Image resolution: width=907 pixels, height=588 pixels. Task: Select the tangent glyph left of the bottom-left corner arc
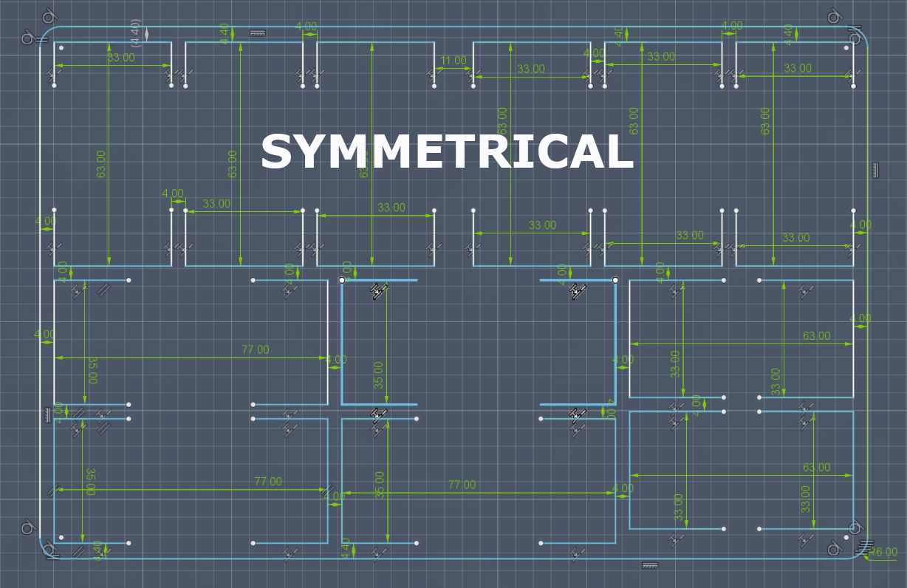(x=27, y=527)
